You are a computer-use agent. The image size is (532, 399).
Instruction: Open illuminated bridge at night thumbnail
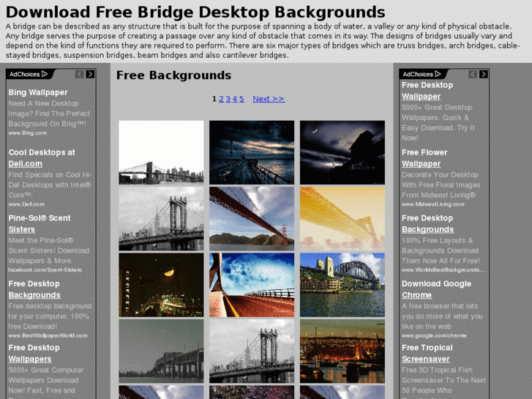pyautogui.click(x=342, y=351)
